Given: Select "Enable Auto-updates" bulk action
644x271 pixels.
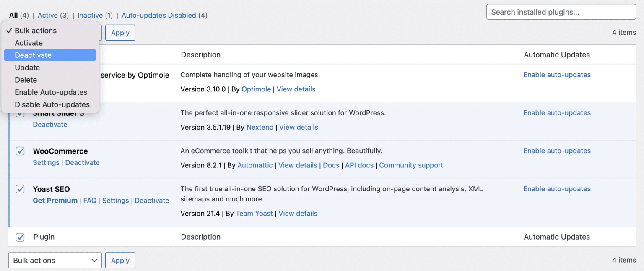Looking at the screenshot, I should 51,92.
